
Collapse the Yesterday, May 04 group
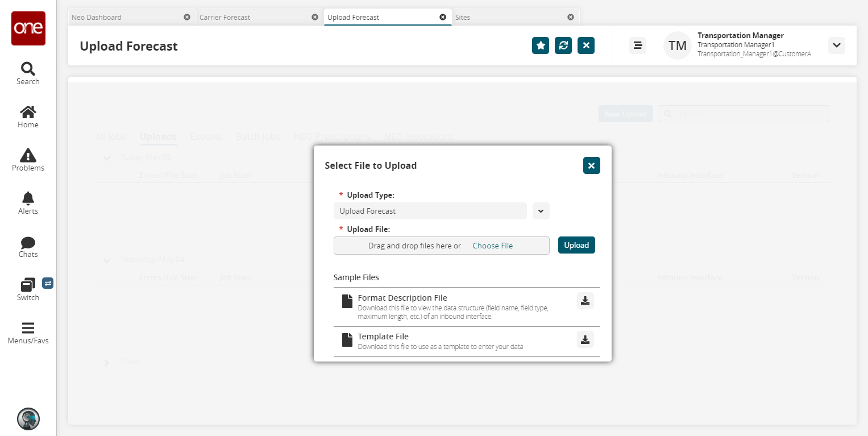[x=107, y=260]
